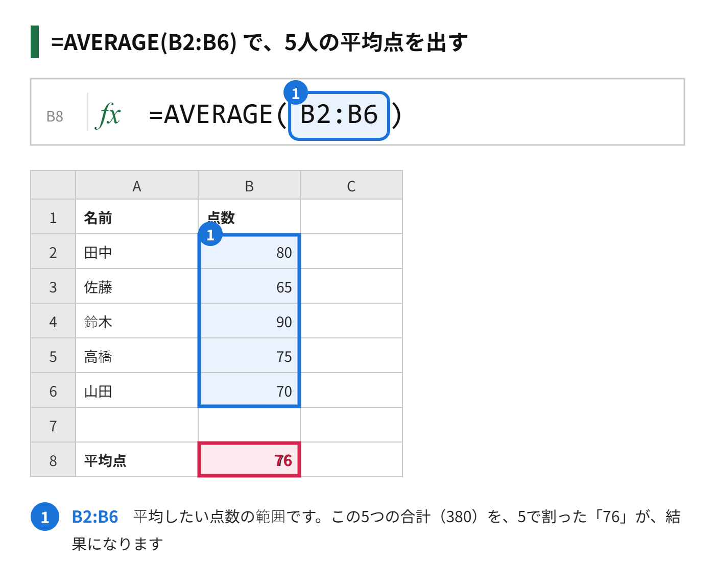Select the B2:B6 range in the formula bar

click(x=339, y=115)
